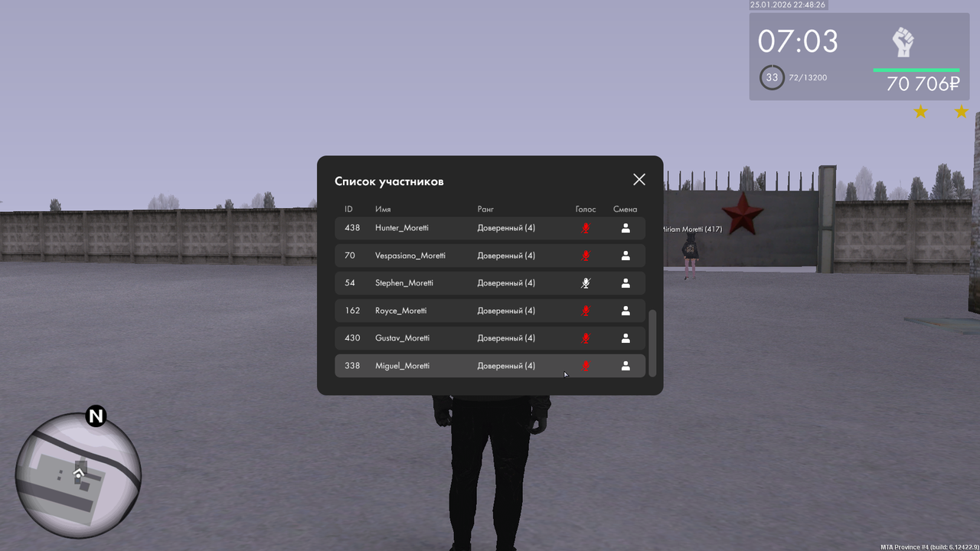The height and width of the screenshot is (551, 980).
Task: Select the name Royce_Moretti
Action: click(x=401, y=311)
